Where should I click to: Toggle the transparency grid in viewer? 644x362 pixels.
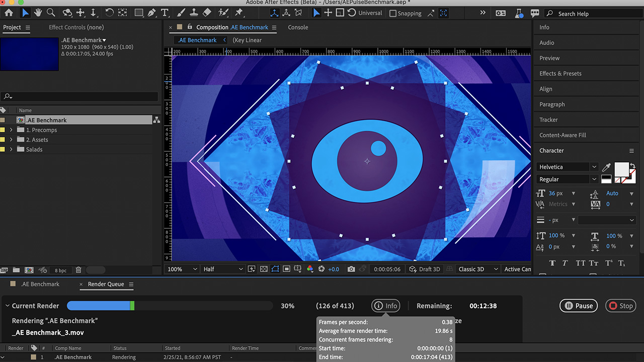263,269
